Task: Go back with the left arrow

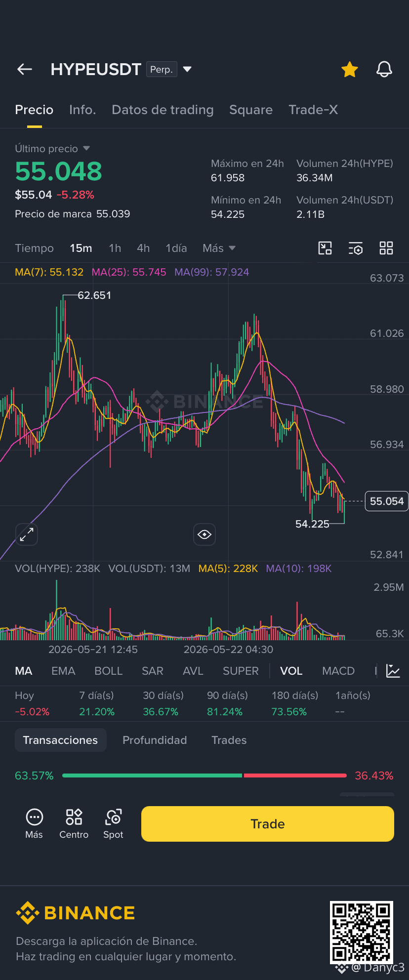Action: [x=25, y=70]
